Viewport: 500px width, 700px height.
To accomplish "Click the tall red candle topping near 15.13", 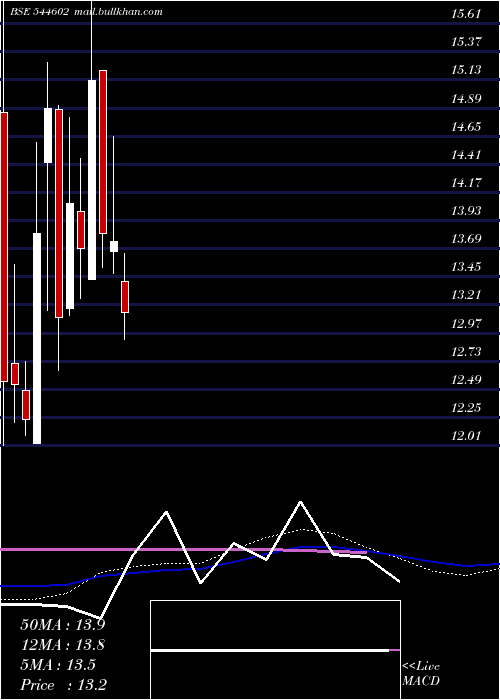I will click(x=103, y=152).
